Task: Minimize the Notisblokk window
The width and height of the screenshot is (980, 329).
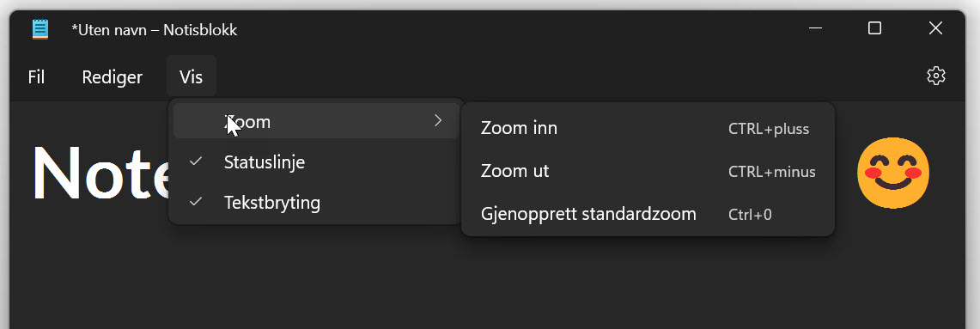Action: coord(815,28)
